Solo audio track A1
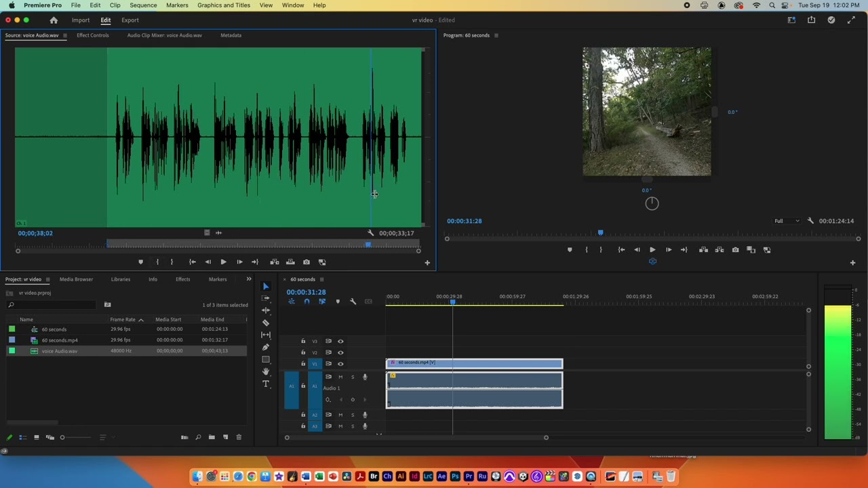This screenshot has width=868, height=488. click(x=352, y=377)
